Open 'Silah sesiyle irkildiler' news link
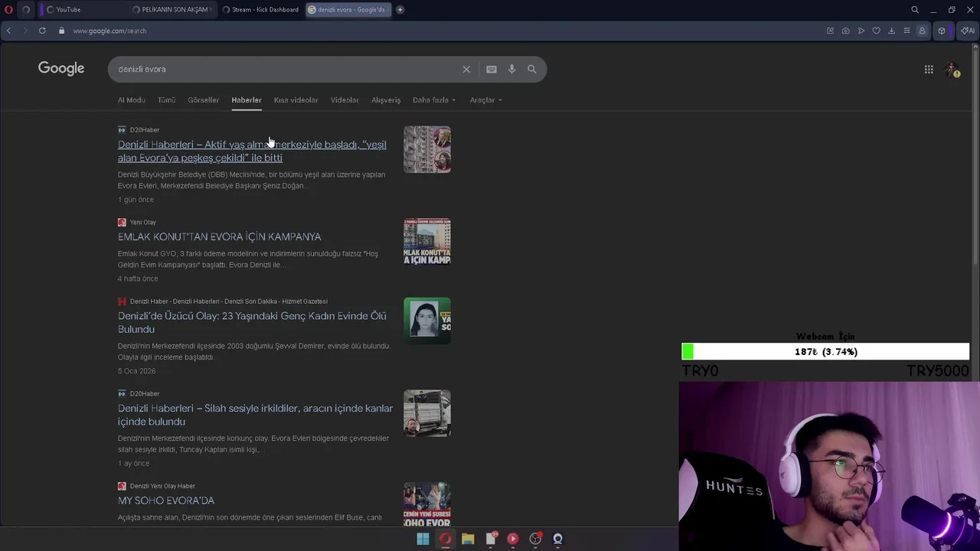 (255, 415)
